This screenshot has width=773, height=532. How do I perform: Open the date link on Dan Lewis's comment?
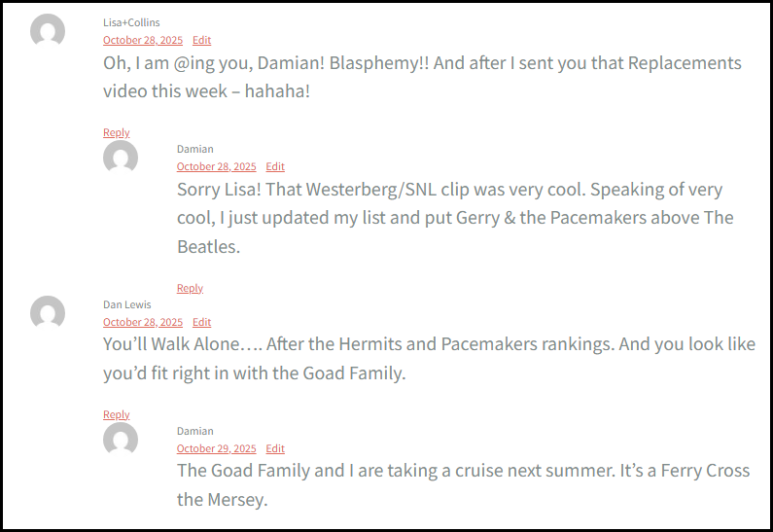click(x=142, y=322)
